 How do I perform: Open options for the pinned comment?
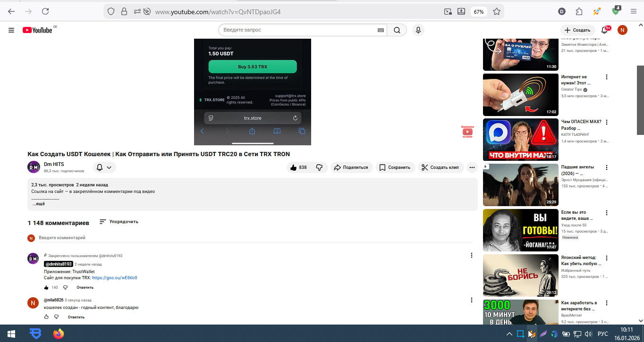click(x=471, y=255)
